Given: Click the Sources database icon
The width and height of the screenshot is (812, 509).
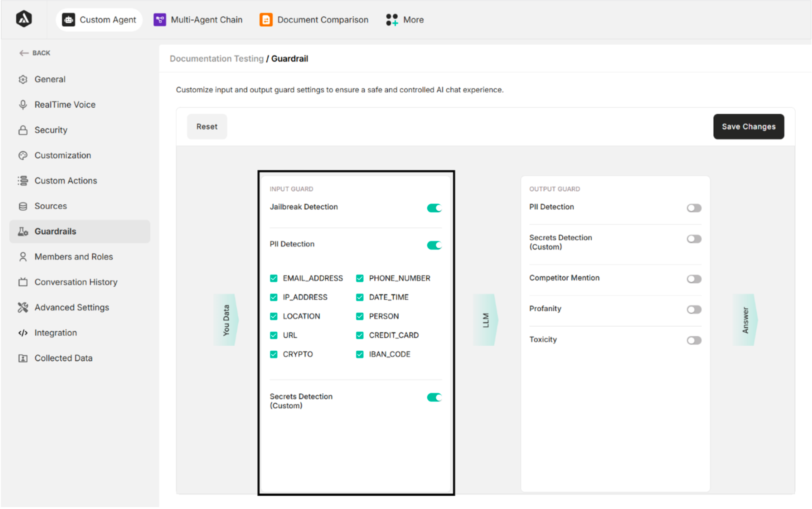Looking at the screenshot, I should (23, 206).
